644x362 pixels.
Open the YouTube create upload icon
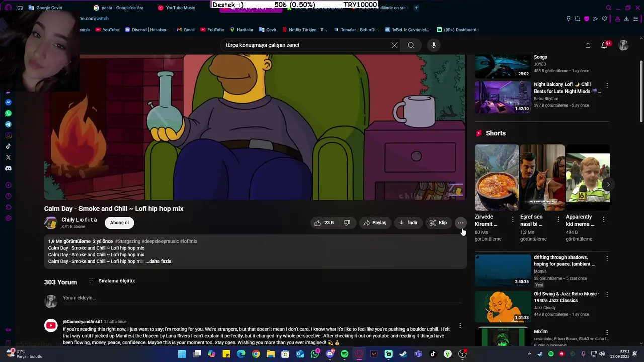(x=588, y=45)
